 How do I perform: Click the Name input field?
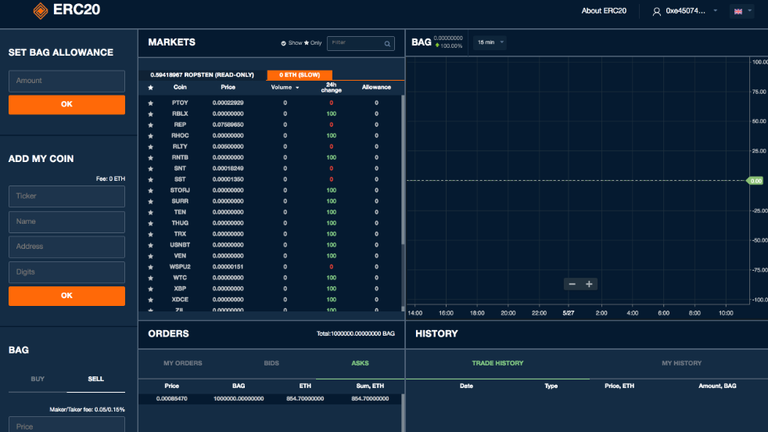click(67, 222)
